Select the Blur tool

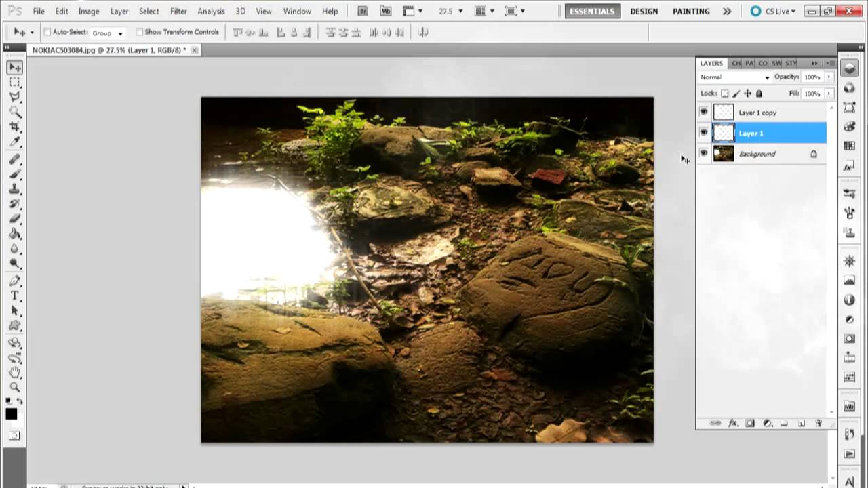click(x=15, y=249)
